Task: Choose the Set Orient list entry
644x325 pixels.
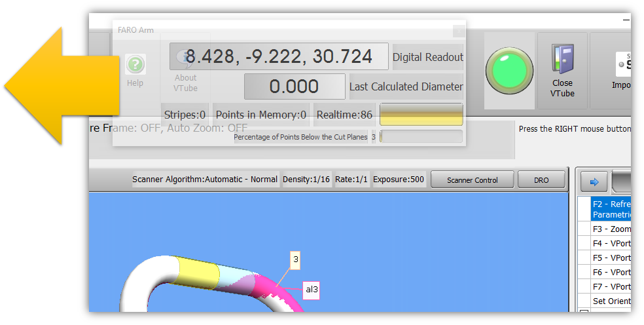Action: point(611,301)
